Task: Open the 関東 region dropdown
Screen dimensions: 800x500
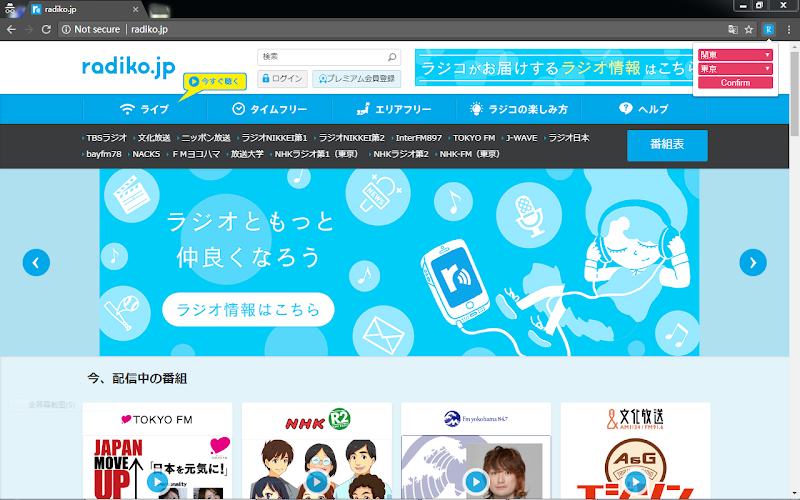Action: pos(735,55)
